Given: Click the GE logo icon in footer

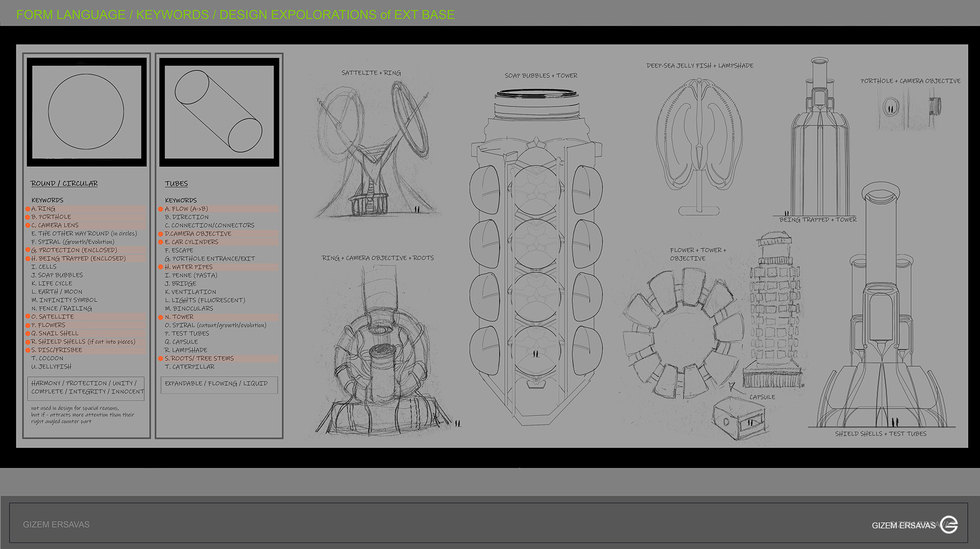Looking at the screenshot, I should [x=949, y=525].
